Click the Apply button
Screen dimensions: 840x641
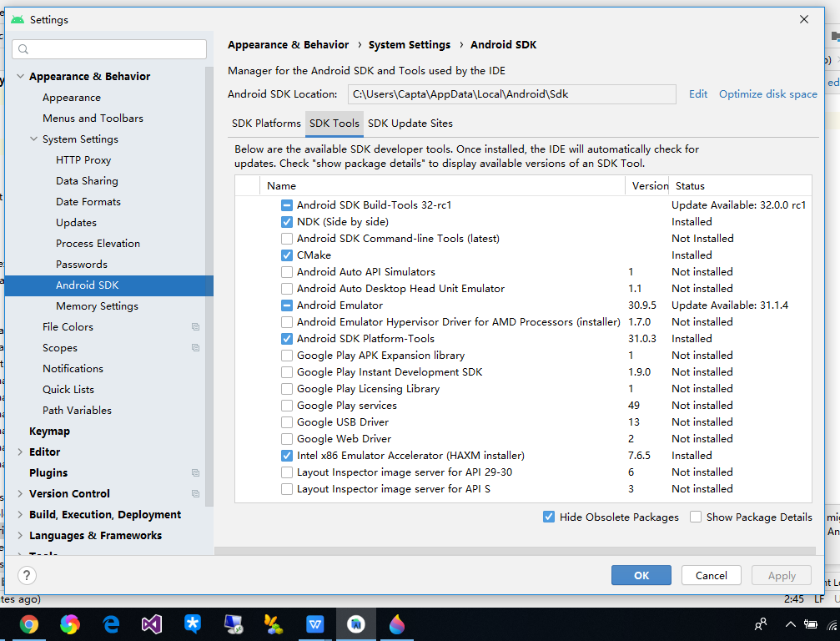tap(782, 576)
